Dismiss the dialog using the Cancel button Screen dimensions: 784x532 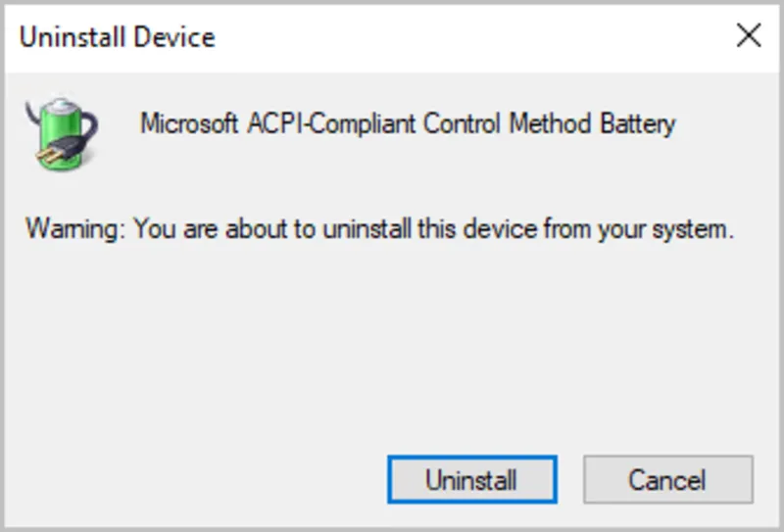(x=668, y=479)
